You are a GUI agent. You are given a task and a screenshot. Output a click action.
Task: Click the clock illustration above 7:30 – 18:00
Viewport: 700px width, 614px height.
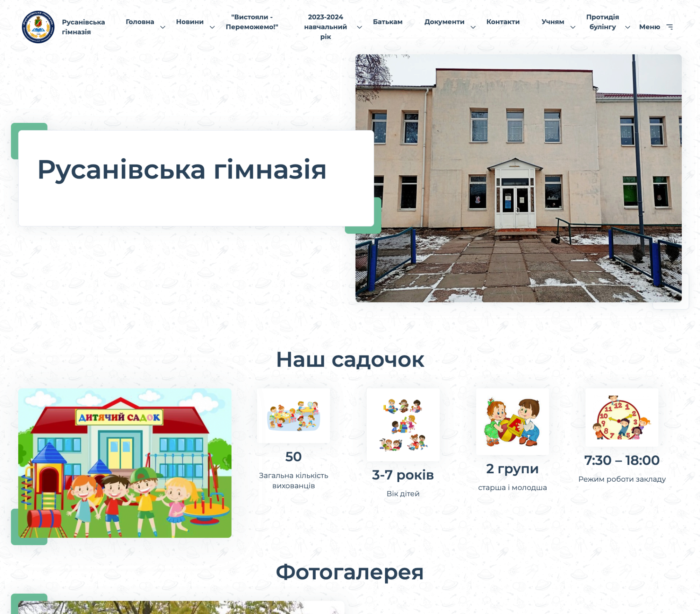[x=622, y=417]
